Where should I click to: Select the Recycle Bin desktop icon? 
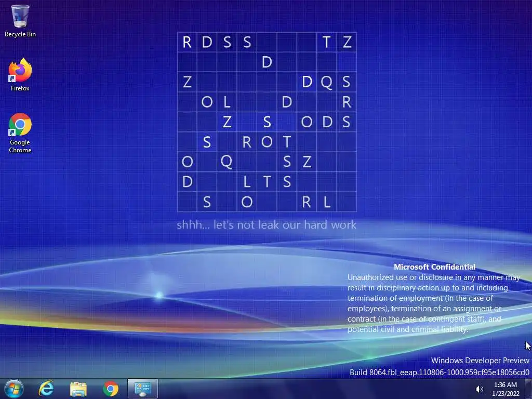pyautogui.click(x=20, y=21)
